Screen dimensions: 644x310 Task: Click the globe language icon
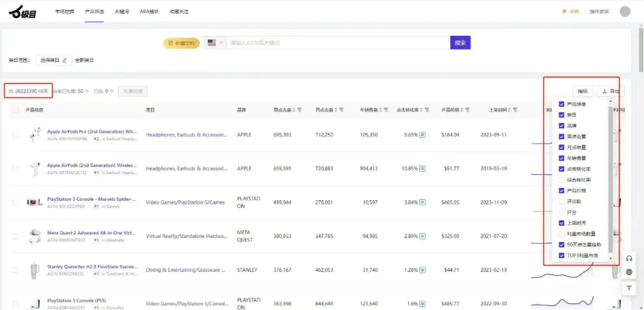click(x=628, y=272)
